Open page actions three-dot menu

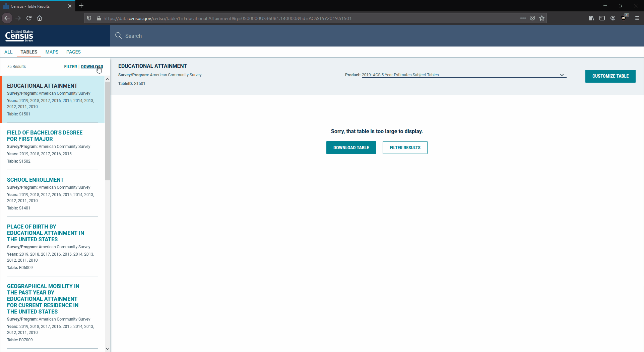(523, 18)
